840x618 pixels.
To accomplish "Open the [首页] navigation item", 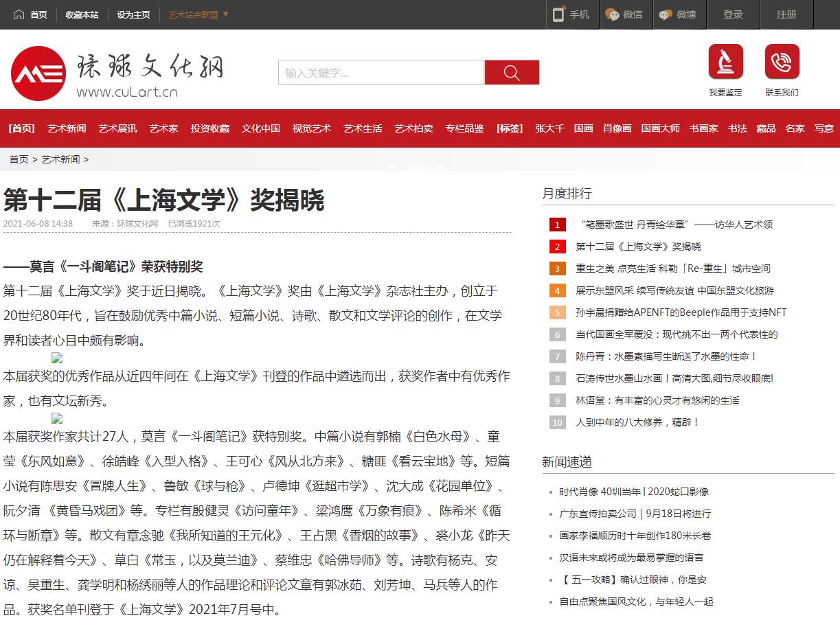I will (21, 128).
